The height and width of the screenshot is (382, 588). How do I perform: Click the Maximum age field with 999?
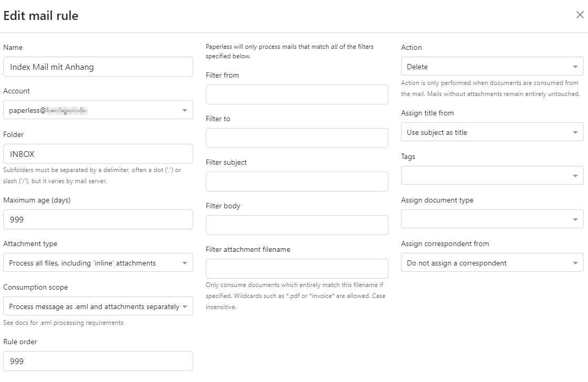tap(98, 219)
